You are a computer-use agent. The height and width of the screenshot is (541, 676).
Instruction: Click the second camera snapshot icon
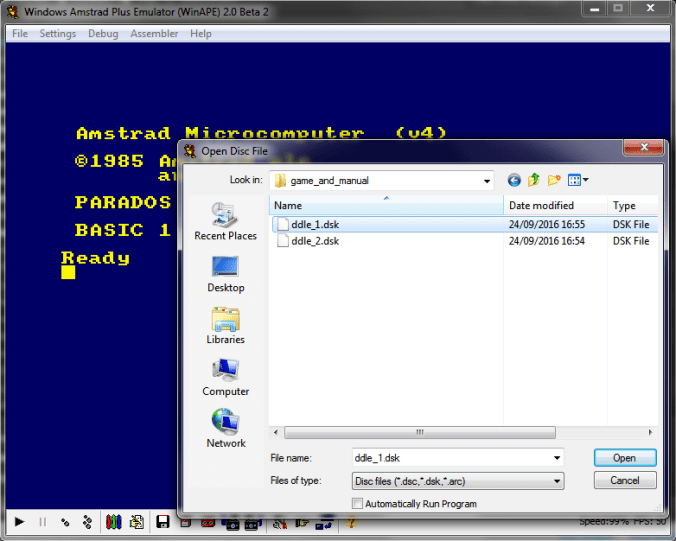(x=253, y=523)
